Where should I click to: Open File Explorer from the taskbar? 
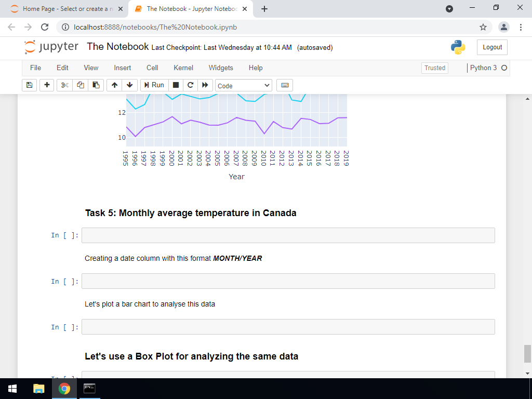pos(38,389)
